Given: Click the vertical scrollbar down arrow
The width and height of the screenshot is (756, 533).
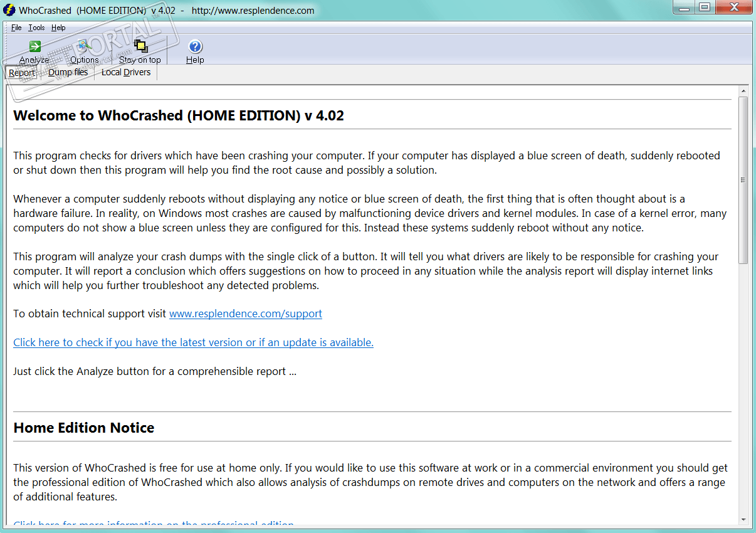Looking at the screenshot, I should (x=743, y=519).
